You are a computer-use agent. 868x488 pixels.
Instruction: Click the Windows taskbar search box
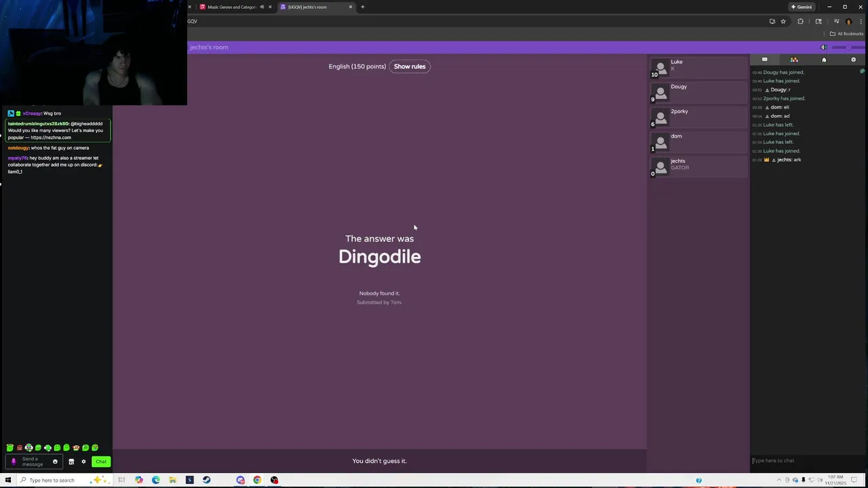(64, 480)
